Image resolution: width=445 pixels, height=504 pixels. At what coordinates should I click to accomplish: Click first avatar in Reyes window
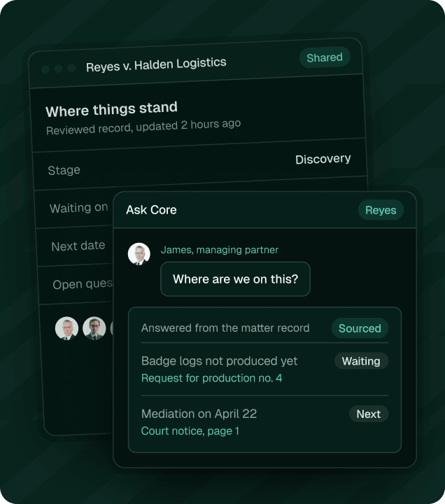66,328
